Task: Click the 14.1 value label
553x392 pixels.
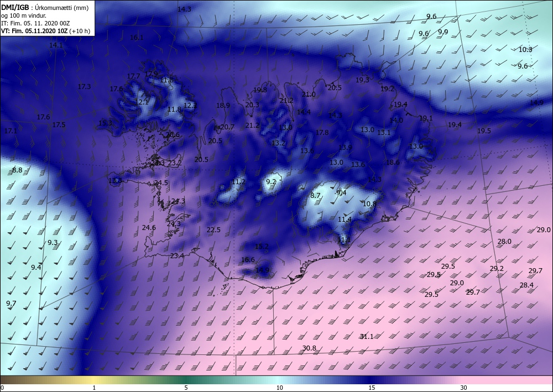Action: click(56, 45)
